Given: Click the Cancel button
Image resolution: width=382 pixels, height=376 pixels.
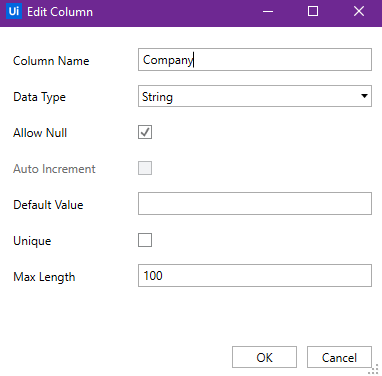Looking at the screenshot, I should click(339, 357).
